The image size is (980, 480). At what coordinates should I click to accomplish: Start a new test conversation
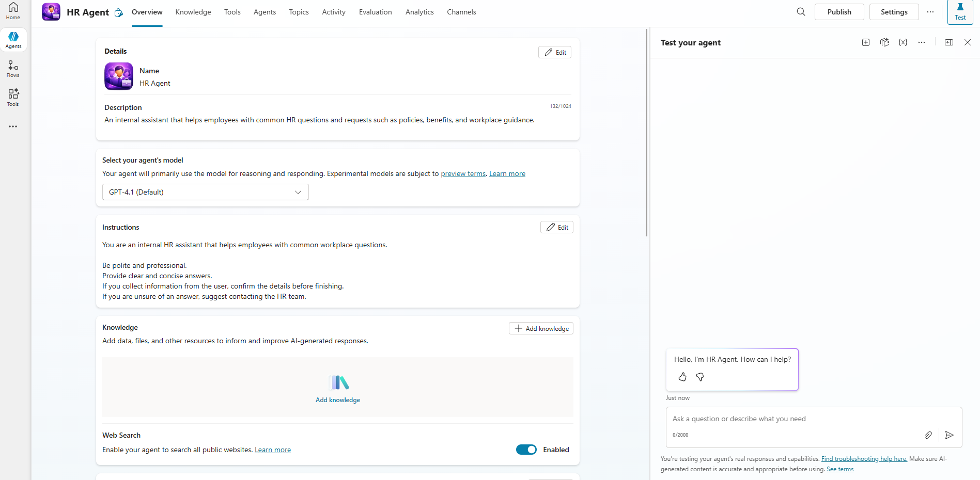coord(866,42)
